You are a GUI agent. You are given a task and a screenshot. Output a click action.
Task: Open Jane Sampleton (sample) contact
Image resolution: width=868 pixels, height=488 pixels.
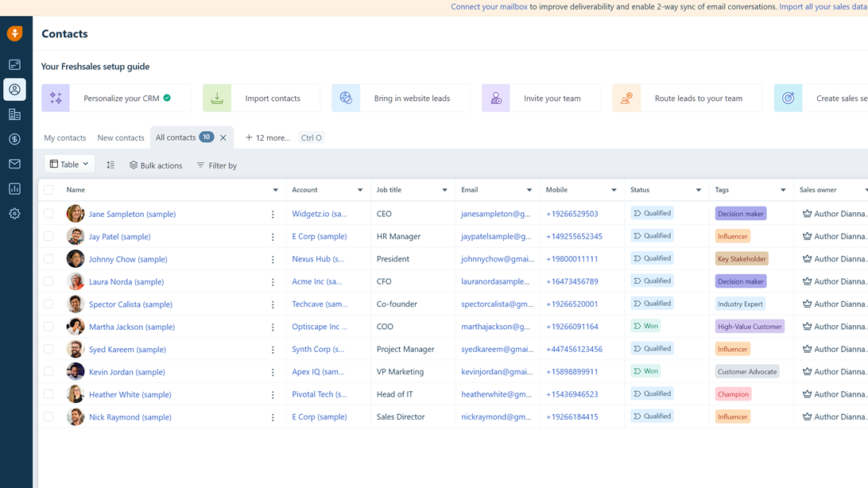[x=132, y=214]
